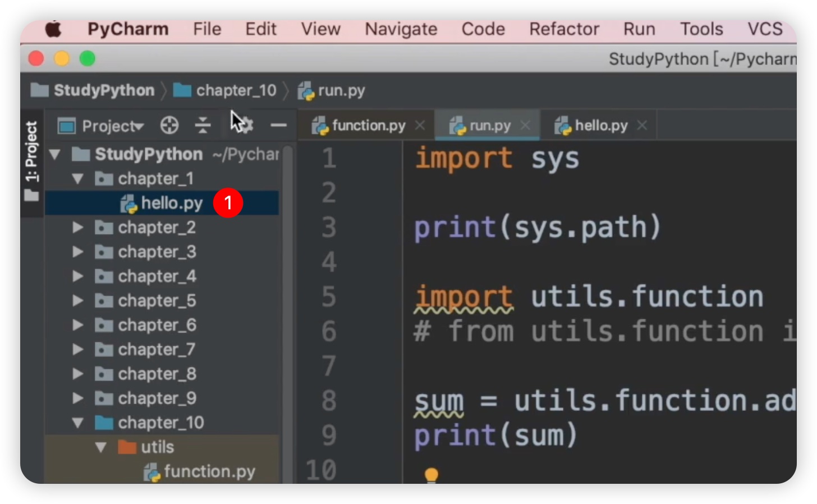The image size is (817, 504).
Task: Open the PyCharm application menu
Action: pyautogui.click(x=128, y=29)
